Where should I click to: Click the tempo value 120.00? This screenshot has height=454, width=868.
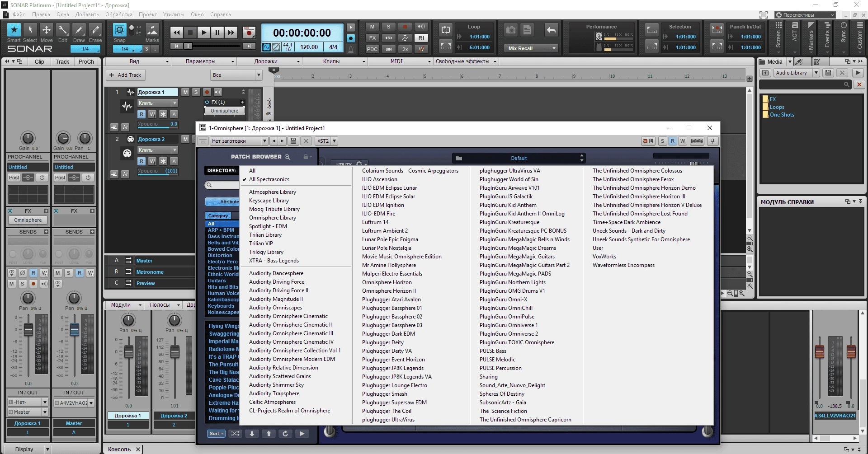[309, 47]
